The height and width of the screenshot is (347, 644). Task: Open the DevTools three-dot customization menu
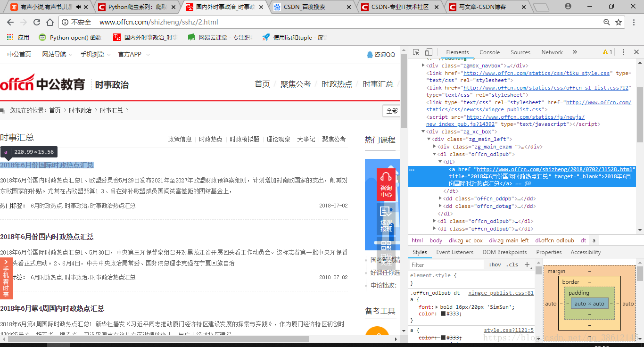[x=623, y=51]
